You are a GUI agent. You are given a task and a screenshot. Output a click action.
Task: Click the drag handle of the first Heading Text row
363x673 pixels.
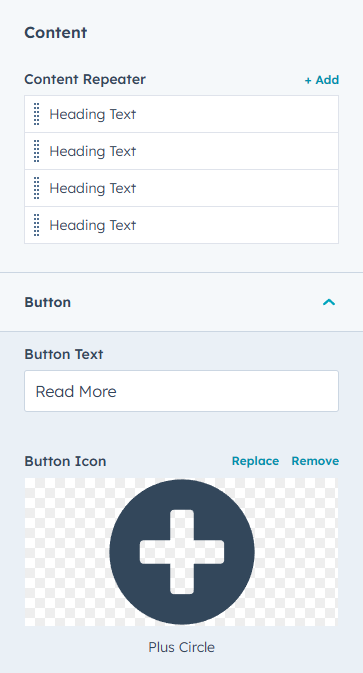[x=37, y=114]
